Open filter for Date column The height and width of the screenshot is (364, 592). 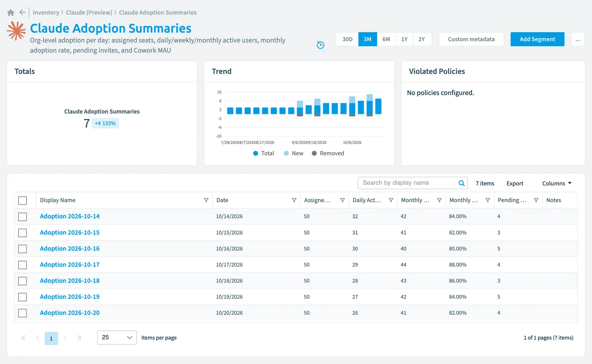294,200
